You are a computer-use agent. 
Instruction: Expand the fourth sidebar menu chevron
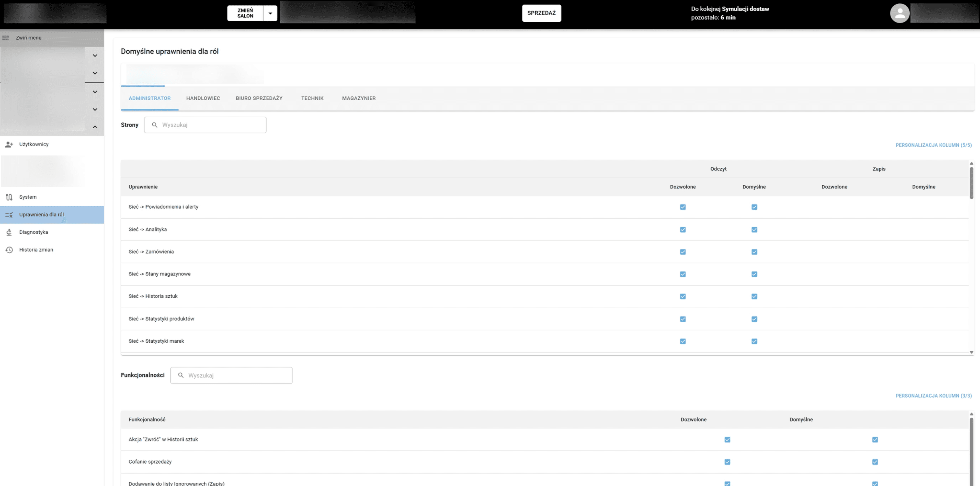95,109
